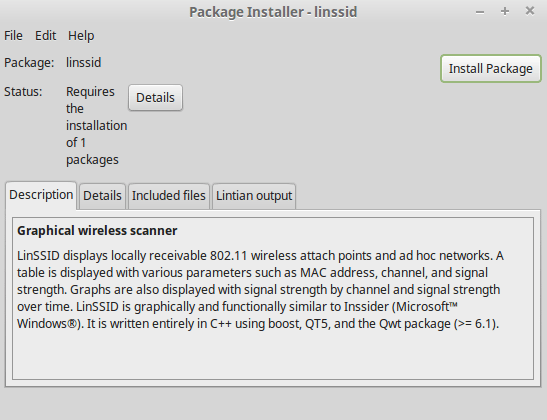Switch to the Description tab
This screenshot has width=547, height=420.
pos(41,195)
